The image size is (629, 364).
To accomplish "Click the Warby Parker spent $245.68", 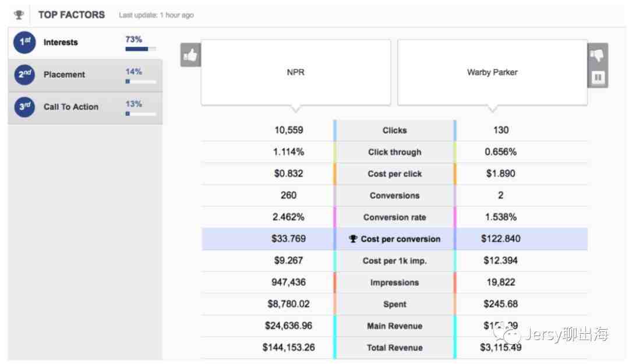I will pos(501,304).
